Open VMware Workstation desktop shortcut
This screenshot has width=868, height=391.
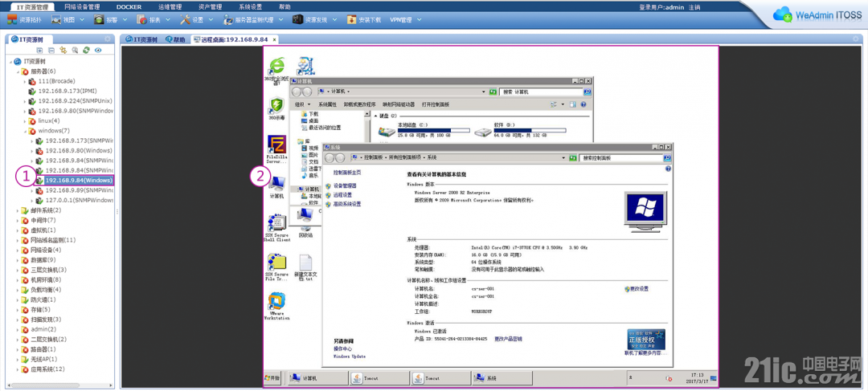pos(276,307)
